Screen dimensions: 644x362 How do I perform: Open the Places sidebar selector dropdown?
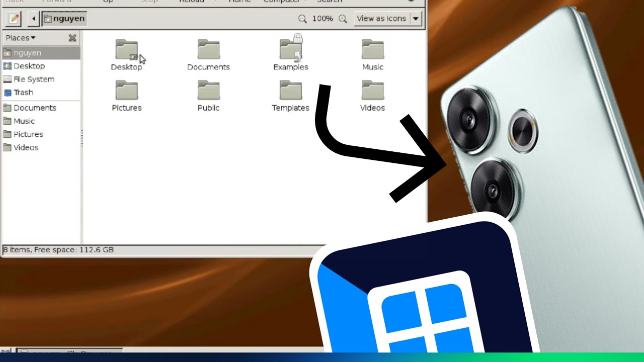pos(21,38)
